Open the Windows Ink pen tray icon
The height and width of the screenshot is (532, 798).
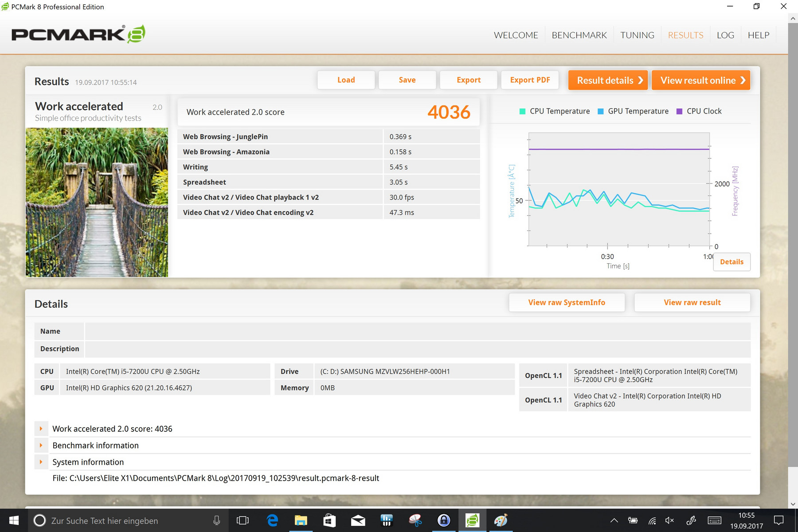point(691,520)
